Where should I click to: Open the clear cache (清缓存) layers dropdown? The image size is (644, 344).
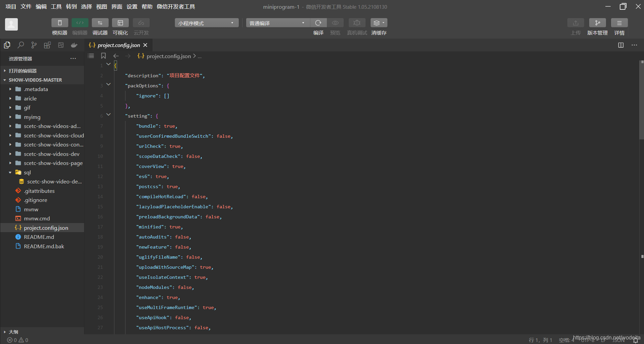(x=379, y=23)
